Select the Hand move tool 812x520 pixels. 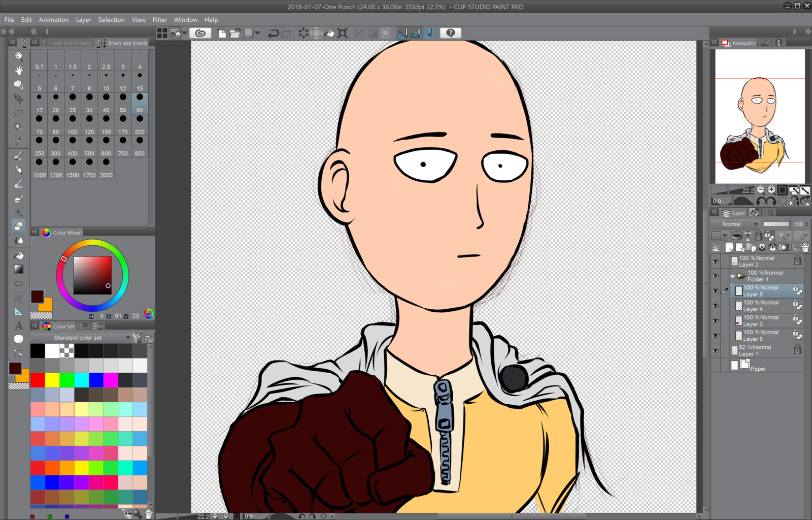[x=19, y=70]
